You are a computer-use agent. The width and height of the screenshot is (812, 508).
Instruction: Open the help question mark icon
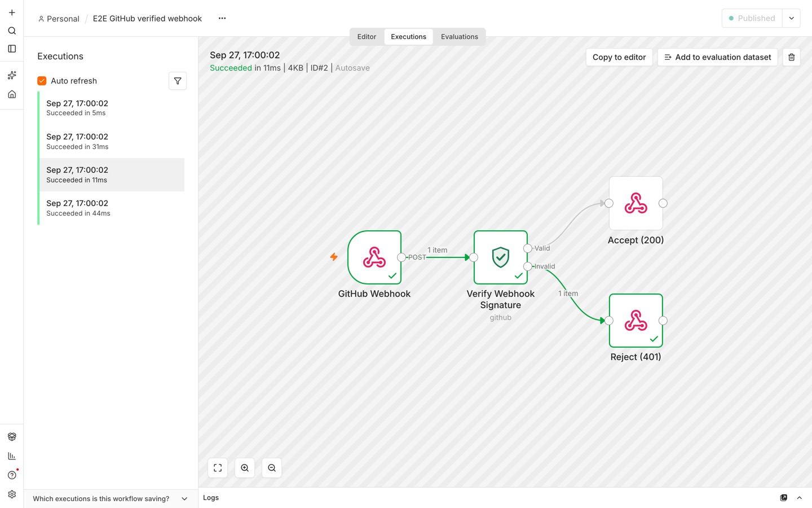(12, 475)
